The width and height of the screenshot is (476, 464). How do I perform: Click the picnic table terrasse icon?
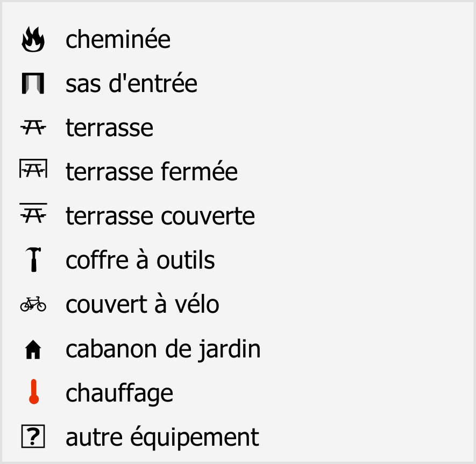33,128
